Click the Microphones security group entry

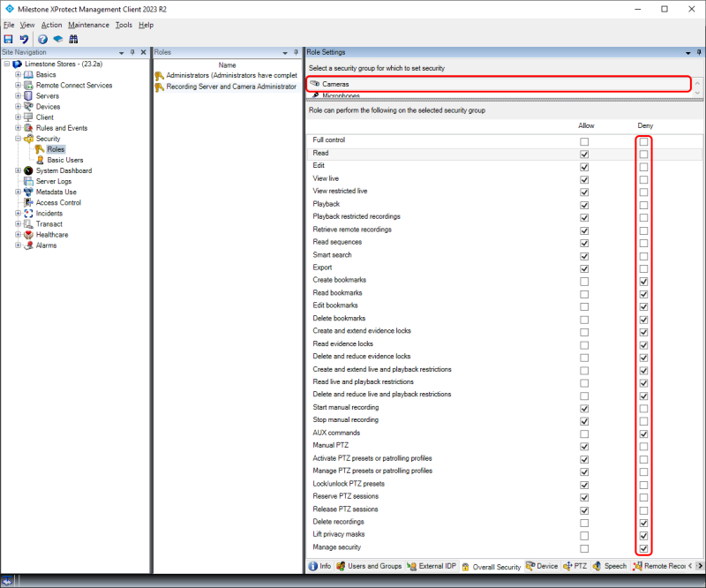pyautogui.click(x=342, y=95)
